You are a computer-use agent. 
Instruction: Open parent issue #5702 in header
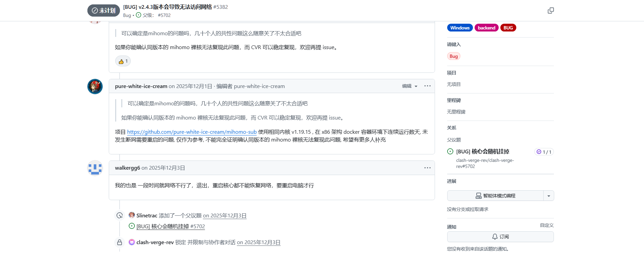pyautogui.click(x=164, y=15)
